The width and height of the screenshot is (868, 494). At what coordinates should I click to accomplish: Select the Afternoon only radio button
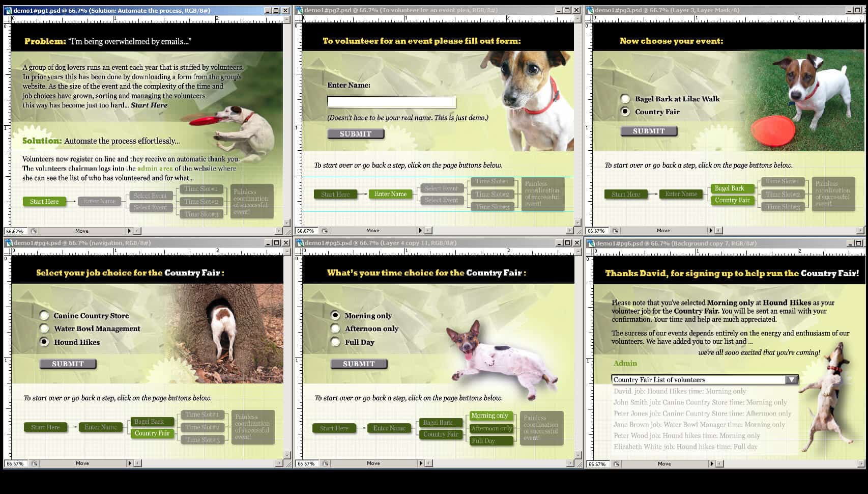[335, 328]
